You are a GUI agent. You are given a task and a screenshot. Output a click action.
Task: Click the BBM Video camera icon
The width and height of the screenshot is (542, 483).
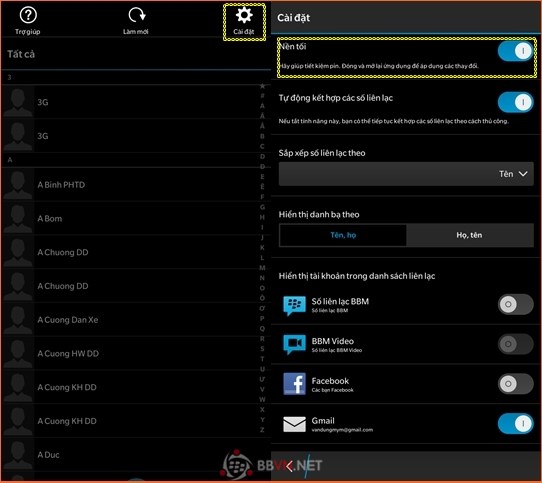click(294, 345)
